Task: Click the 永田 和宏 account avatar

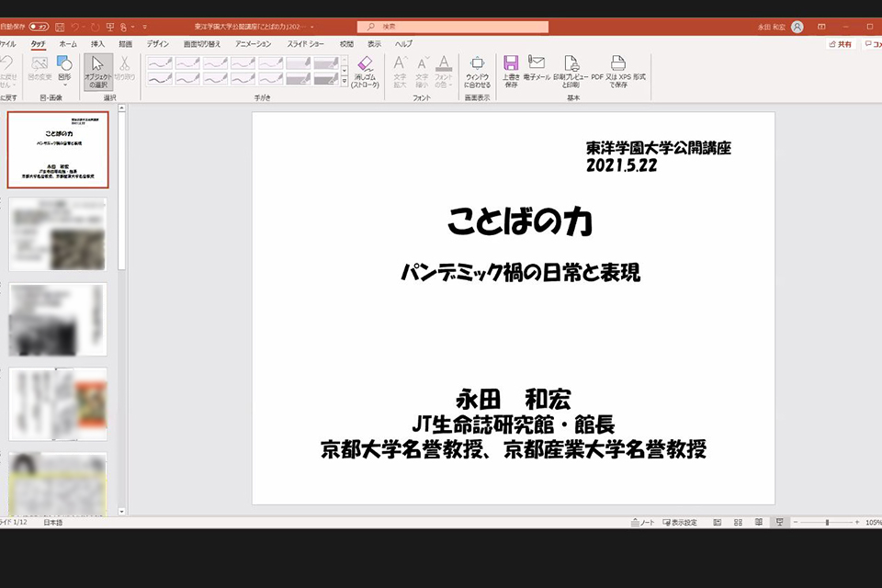Action: [x=797, y=27]
